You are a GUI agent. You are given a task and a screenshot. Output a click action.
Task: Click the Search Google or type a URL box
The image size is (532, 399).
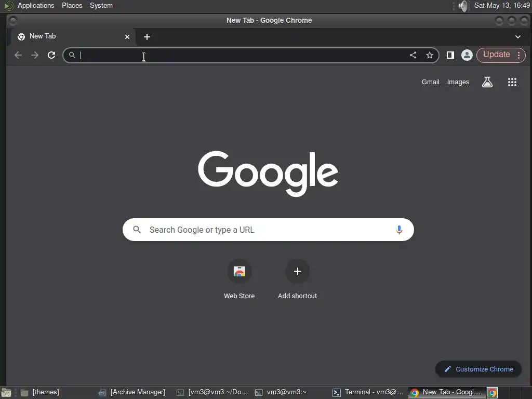pyautogui.click(x=268, y=230)
